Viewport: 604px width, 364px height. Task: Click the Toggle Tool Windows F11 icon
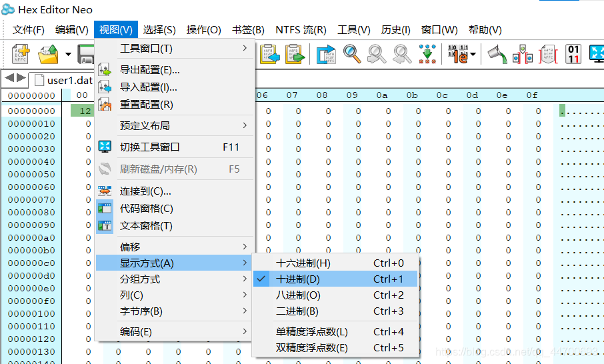(105, 147)
